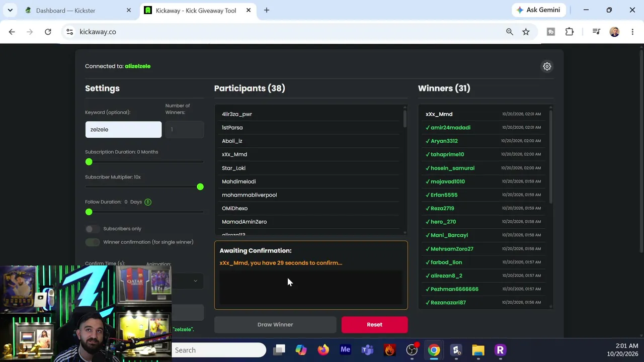
Task: Open a new browser tab
Action: coord(267,11)
